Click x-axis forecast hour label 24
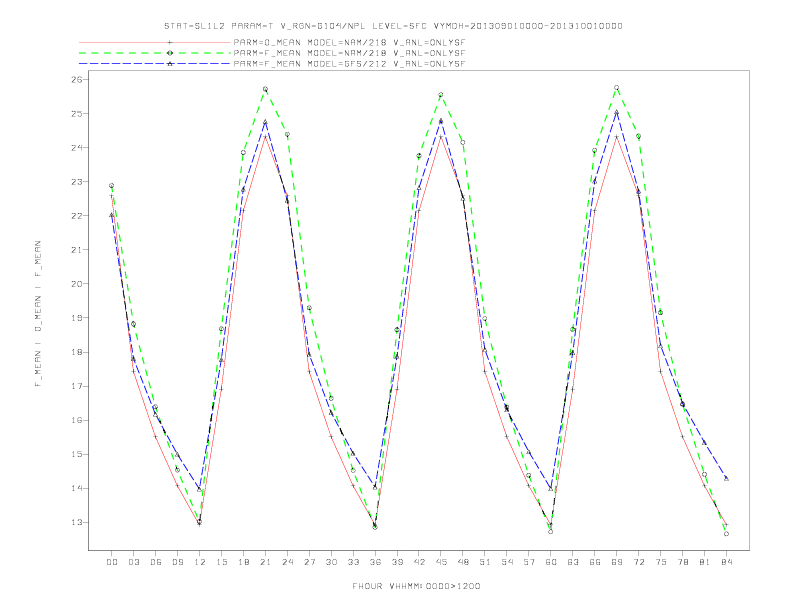 pyautogui.click(x=287, y=562)
